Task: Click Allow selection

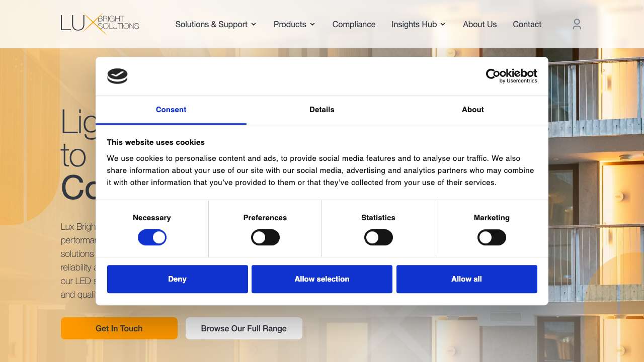Action: click(x=322, y=279)
